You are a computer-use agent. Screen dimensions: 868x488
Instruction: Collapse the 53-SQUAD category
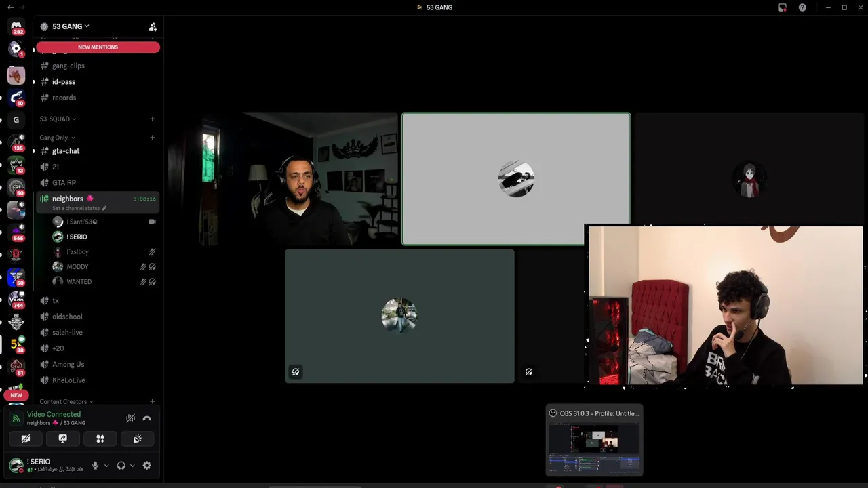coord(58,119)
